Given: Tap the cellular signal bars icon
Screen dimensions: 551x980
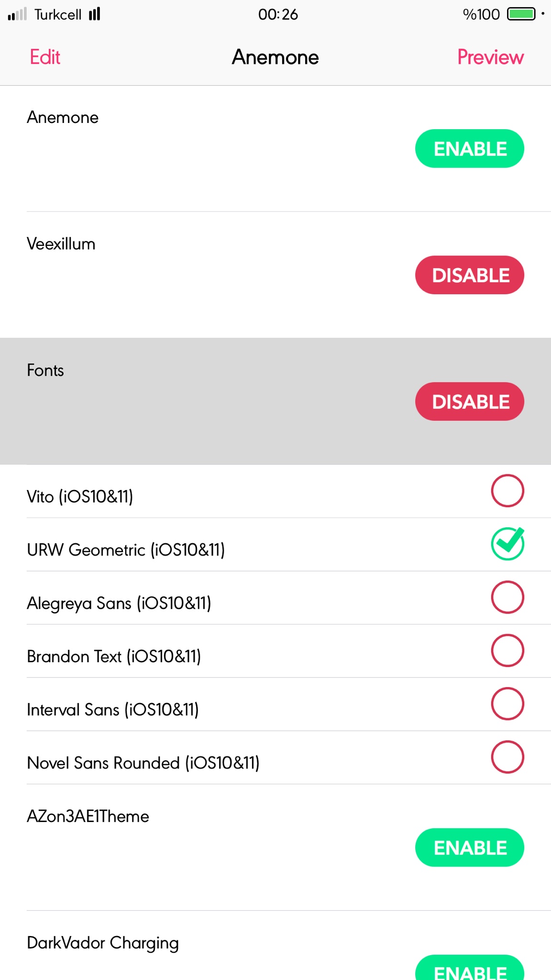Looking at the screenshot, I should [17, 14].
